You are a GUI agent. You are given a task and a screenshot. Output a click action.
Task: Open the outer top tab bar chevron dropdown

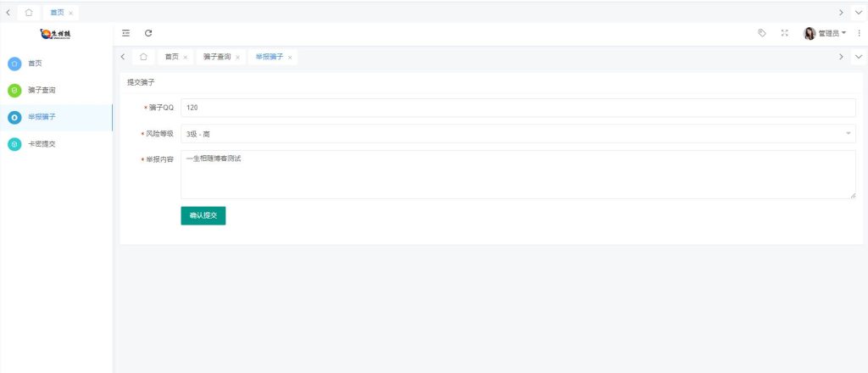859,13
